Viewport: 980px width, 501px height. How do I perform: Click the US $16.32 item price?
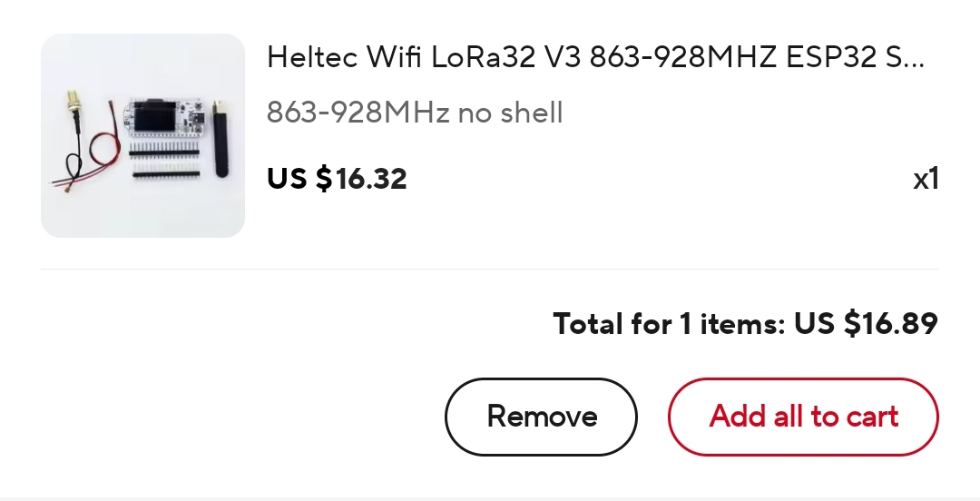point(337,179)
